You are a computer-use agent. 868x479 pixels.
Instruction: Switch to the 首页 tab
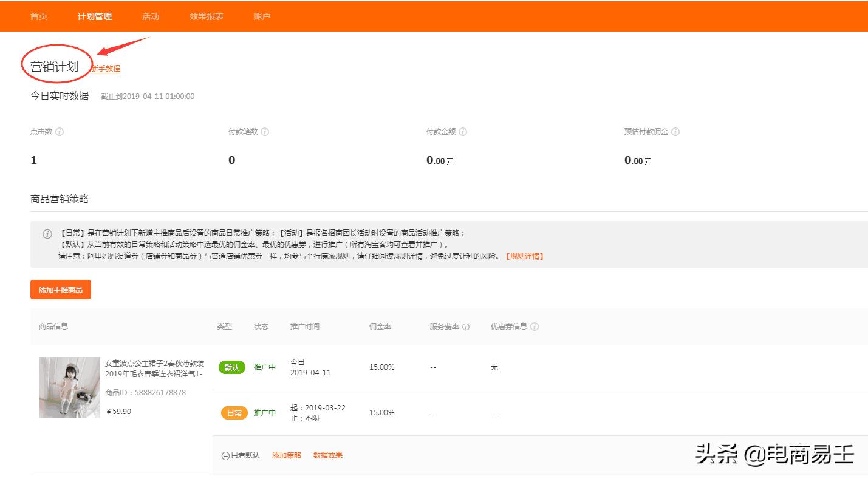pyautogui.click(x=38, y=16)
